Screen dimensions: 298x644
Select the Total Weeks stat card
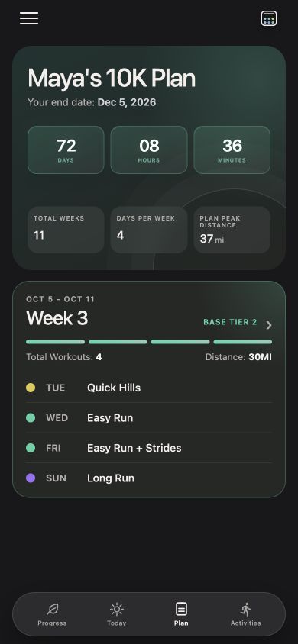point(66,230)
